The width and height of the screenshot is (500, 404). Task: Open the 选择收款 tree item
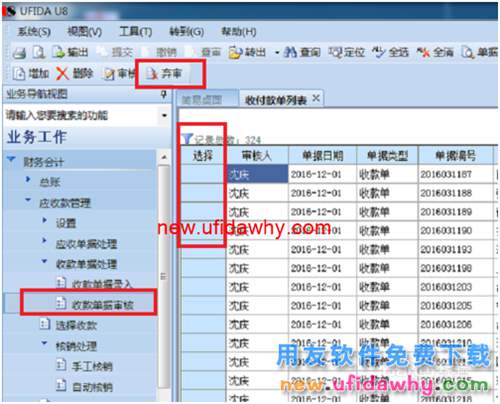tap(69, 325)
